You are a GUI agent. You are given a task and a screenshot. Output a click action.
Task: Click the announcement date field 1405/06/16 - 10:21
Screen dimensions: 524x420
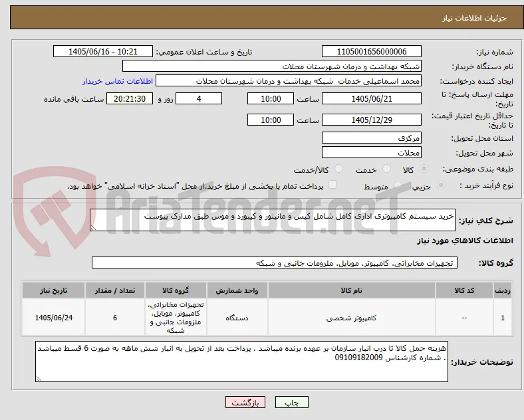[103, 51]
